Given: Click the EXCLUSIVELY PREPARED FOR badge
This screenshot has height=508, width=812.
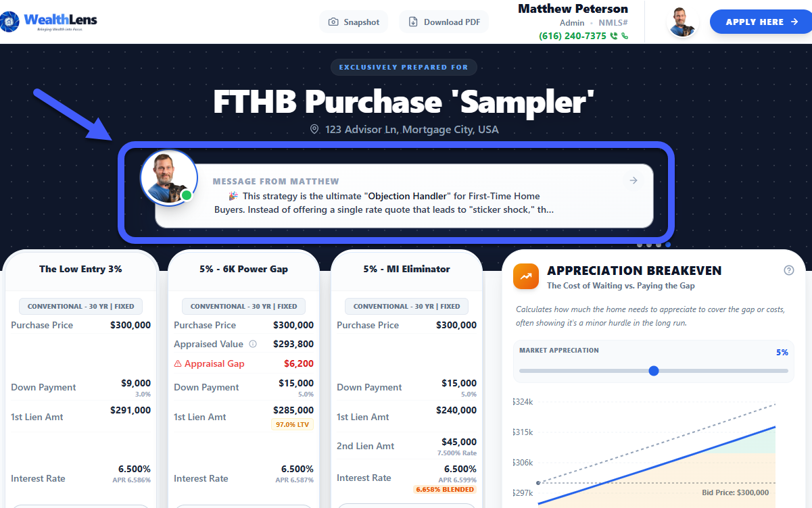Looking at the screenshot, I should [404, 67].
